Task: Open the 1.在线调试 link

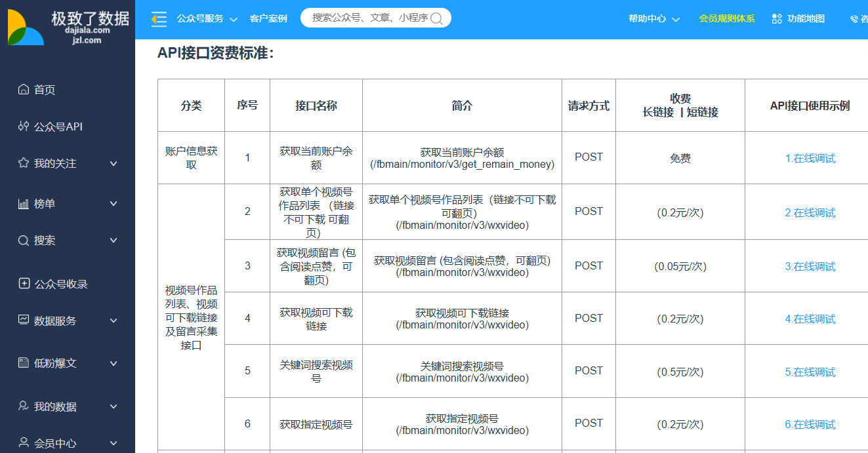Action: pos(810,159)
